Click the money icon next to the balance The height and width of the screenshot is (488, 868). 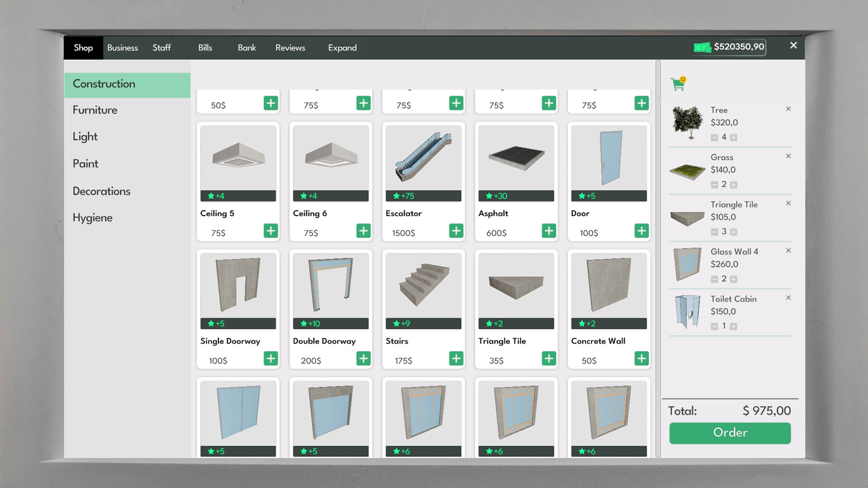(x=702, y=47)
